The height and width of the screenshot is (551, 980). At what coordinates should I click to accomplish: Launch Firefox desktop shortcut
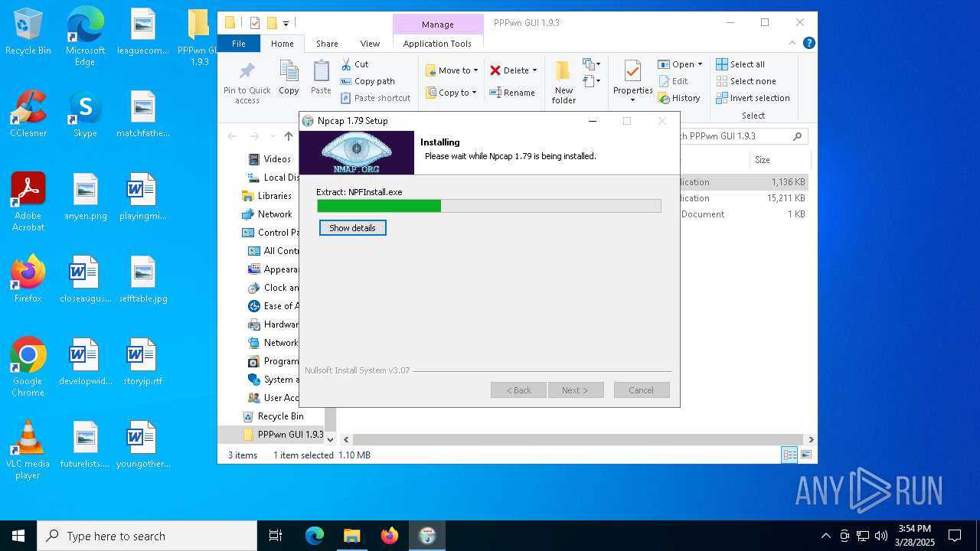click(28, 280)
